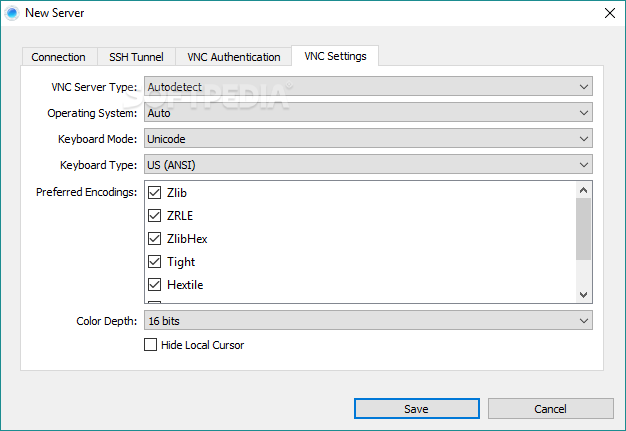This screenshot has width=626, height=431.
Task: Cancel the New Server dialog
Action: coord(551,409)
